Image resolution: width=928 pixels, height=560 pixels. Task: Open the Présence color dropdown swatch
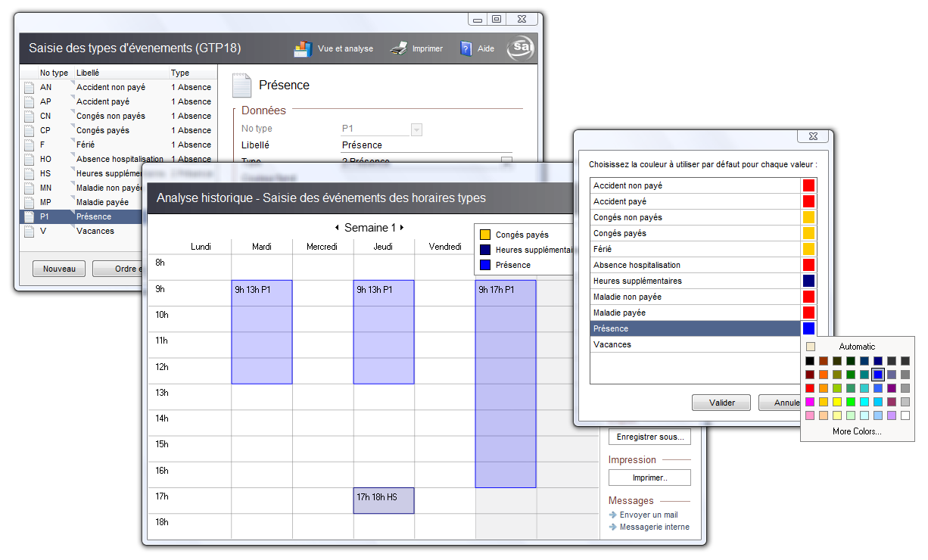click(x=808, y=328)
